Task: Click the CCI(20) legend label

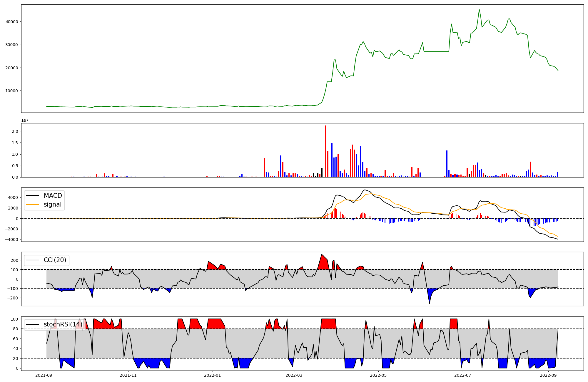Action: coord(55,260)
